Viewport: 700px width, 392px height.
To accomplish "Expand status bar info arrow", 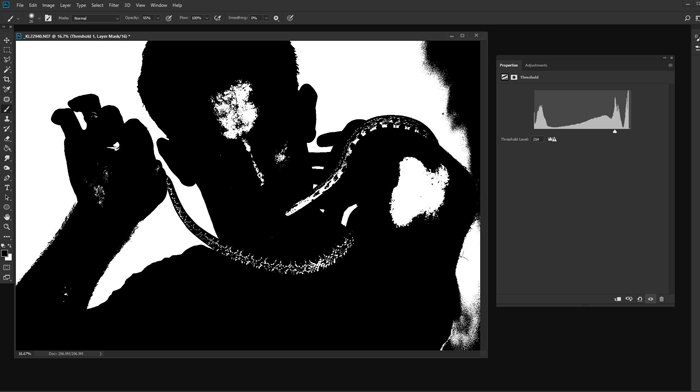I will (x=100, y=354).
